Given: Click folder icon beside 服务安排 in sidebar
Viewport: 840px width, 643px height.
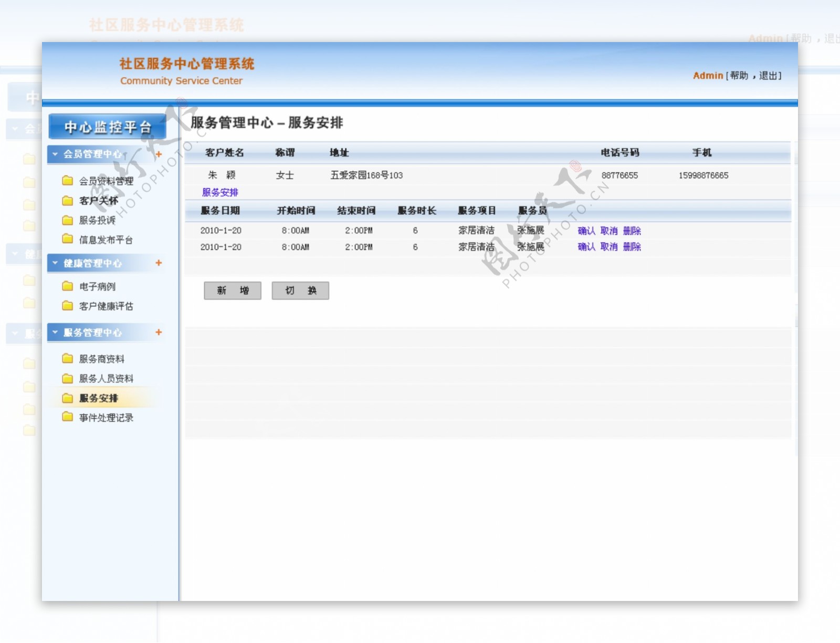Looking at the screenshot, I should pos(67,398).
